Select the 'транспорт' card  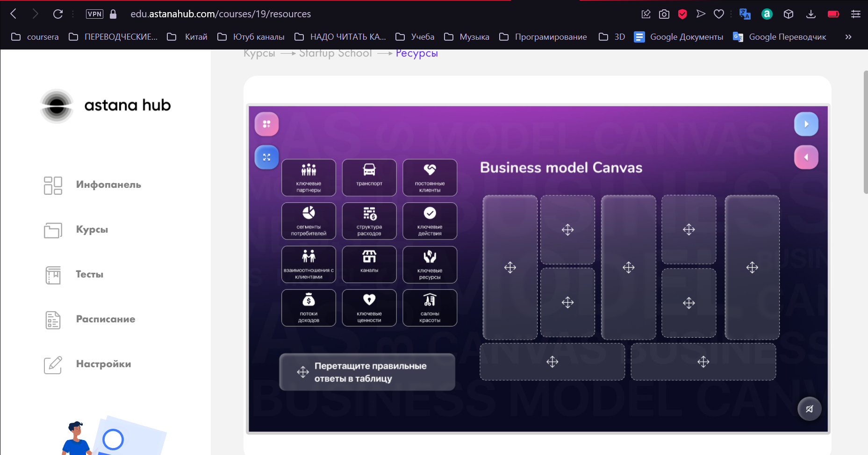pyautogui.click(x=369, y=178)
